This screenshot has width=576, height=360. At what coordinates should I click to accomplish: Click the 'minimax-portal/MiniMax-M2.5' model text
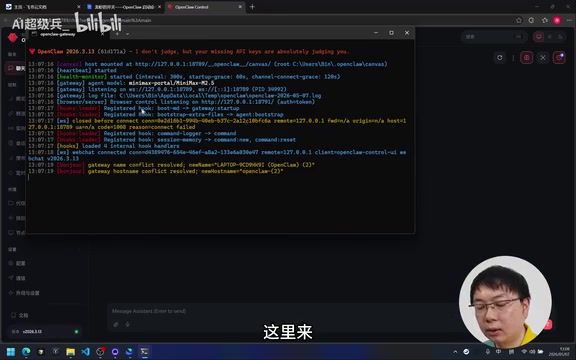[171, 83]
